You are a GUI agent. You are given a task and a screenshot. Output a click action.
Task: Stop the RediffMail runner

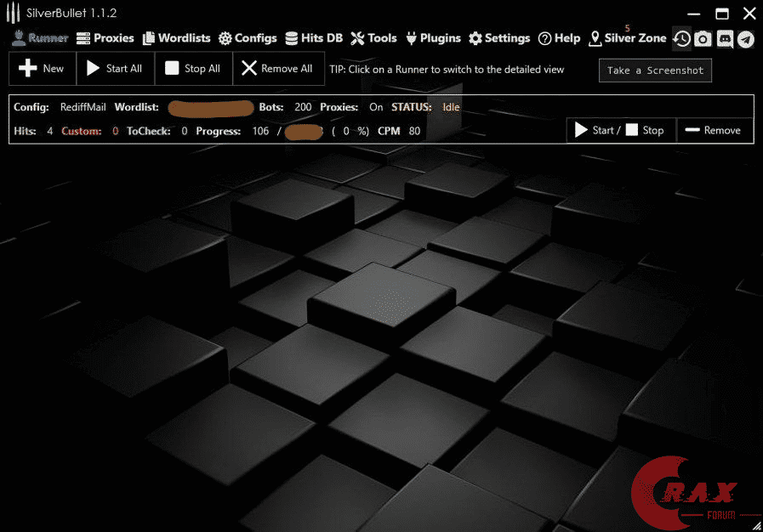[645, 130]
